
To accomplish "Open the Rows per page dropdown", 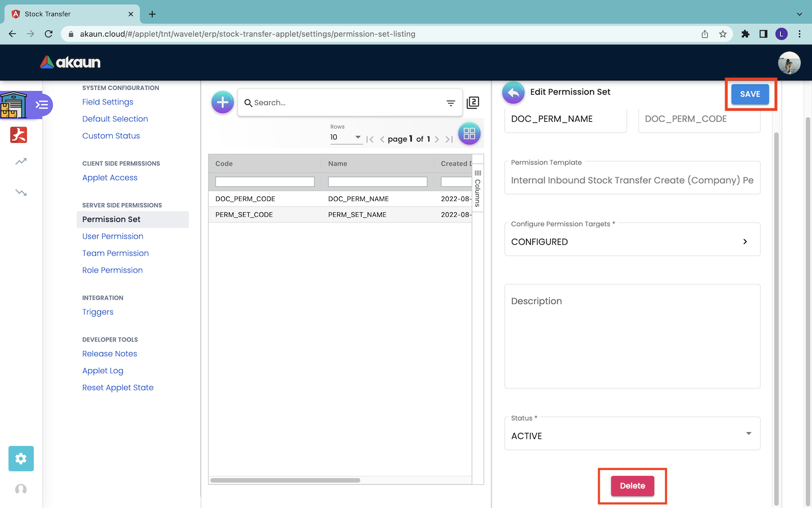I will click(346, 137).
